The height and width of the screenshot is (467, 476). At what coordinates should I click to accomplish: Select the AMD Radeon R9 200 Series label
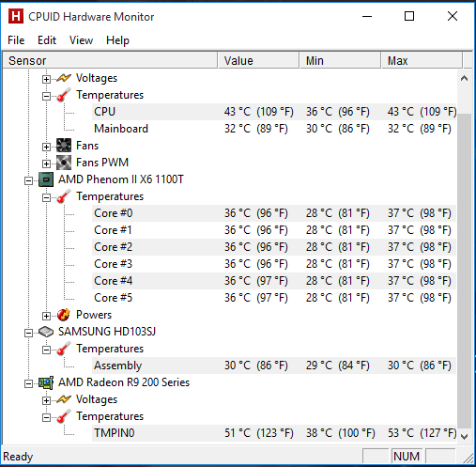point(124,382)
